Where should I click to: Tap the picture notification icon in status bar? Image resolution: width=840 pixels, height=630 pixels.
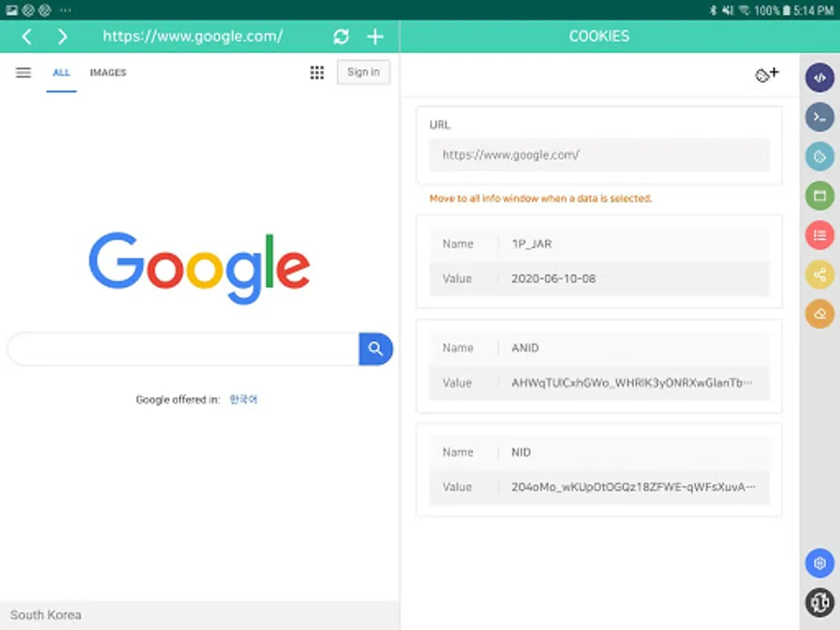click(11, 9)
